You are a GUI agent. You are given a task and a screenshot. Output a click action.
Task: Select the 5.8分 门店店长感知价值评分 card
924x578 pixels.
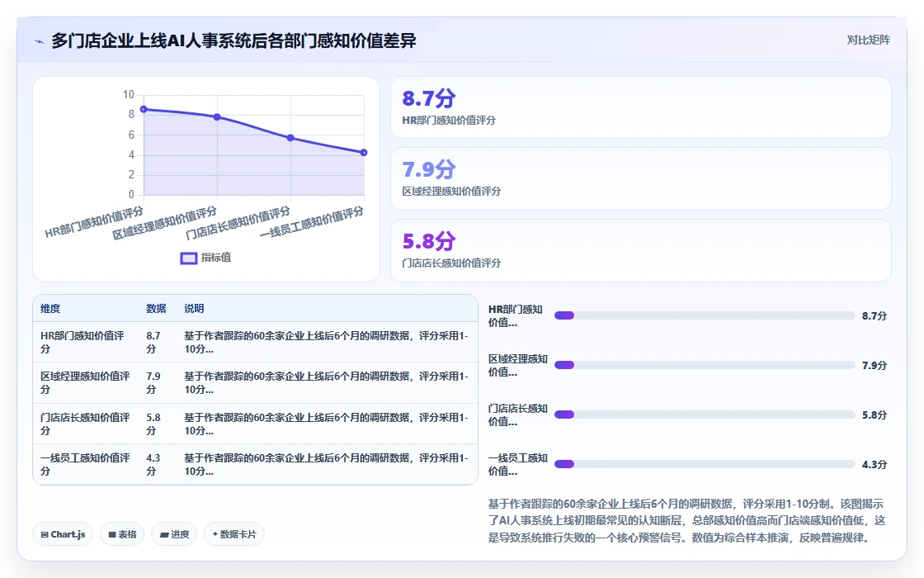pyautogui.click(x=640, y=251)
